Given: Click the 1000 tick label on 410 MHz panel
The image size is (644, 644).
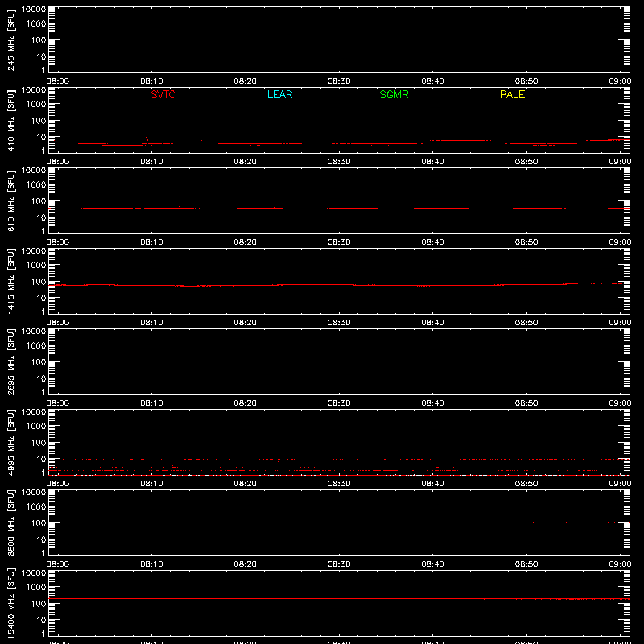Looking at the screenshot, I should click(36, 105).
